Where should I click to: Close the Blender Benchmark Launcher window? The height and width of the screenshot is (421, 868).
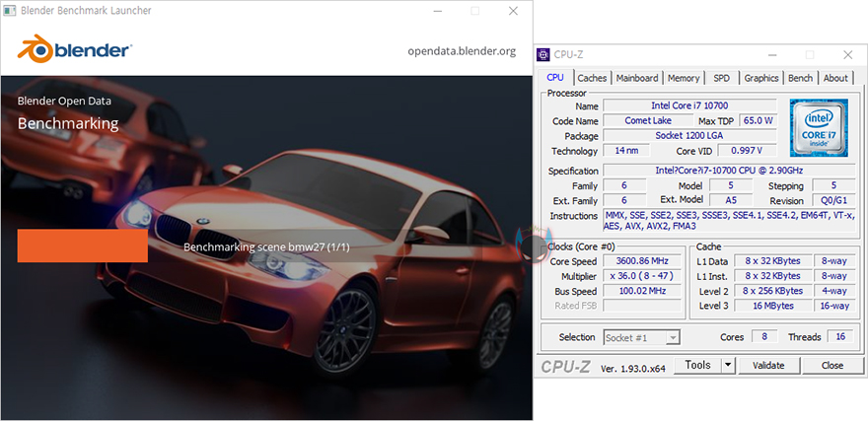(x=513, y=11)
